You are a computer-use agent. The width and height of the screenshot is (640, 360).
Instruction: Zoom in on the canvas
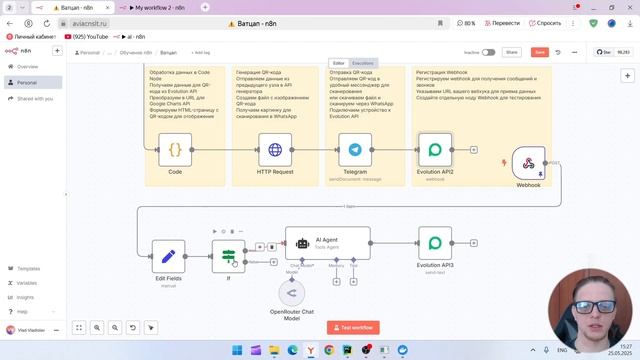coord(97,328)
